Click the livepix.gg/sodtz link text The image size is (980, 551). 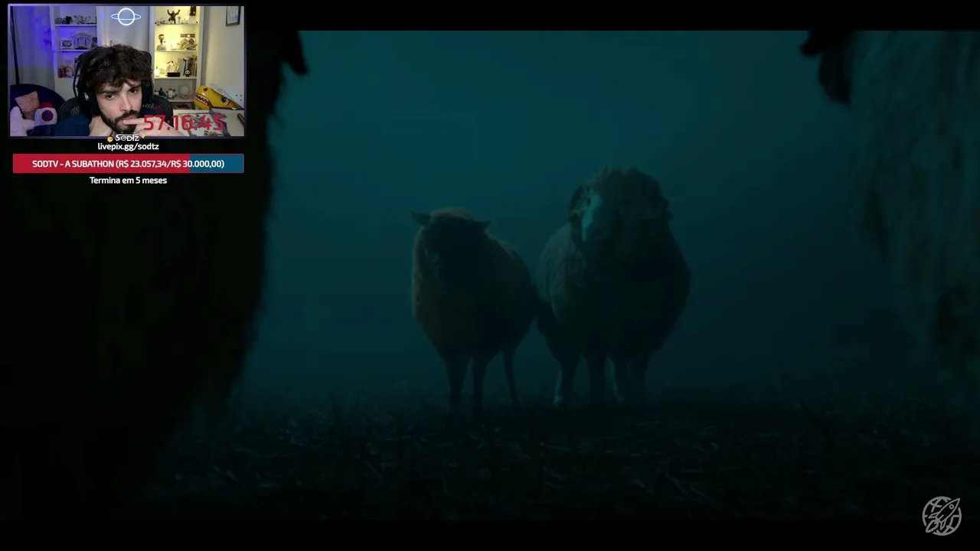click(128, 146)
